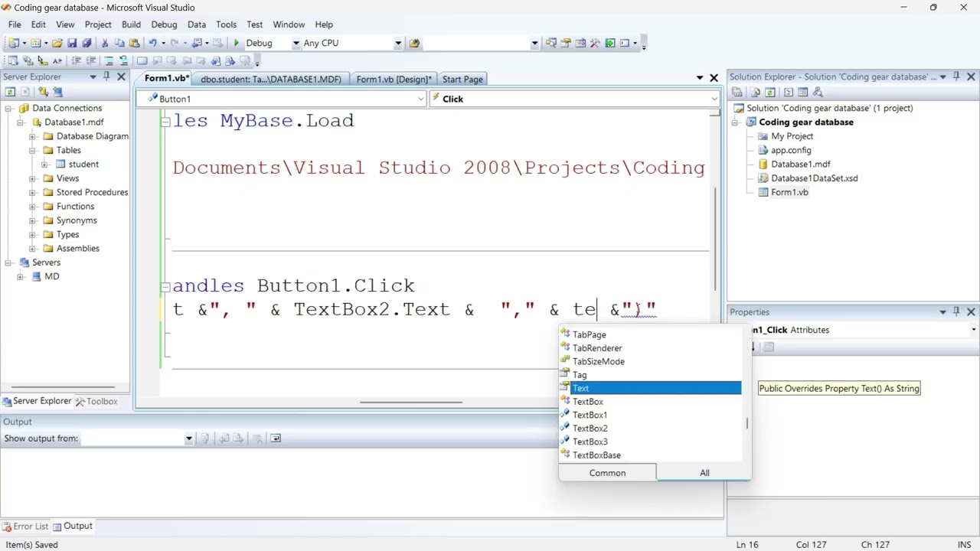This screenshot has width=980, height=551.
Task: Switch to the Form1.vb [Design] tab
Action: pyautogui.click(x=394, y=79)
